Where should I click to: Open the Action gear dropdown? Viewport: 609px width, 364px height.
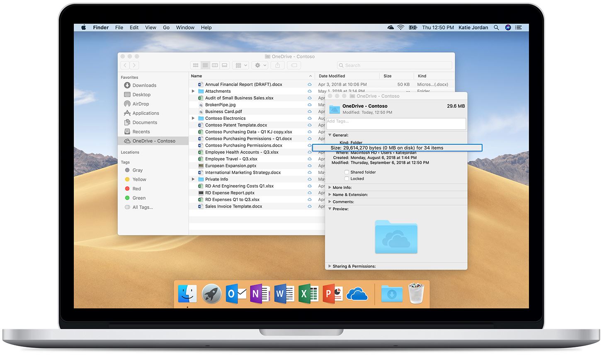260,65
